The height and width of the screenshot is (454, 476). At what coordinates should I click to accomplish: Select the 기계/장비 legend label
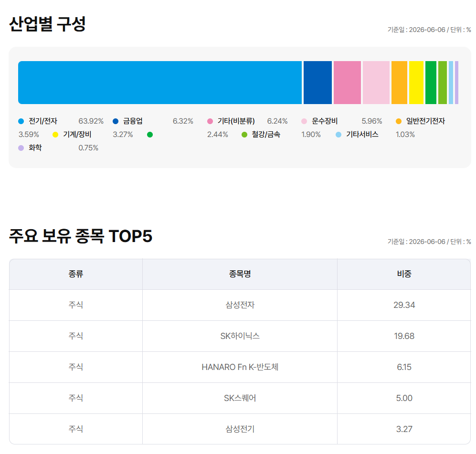(77, 135)
